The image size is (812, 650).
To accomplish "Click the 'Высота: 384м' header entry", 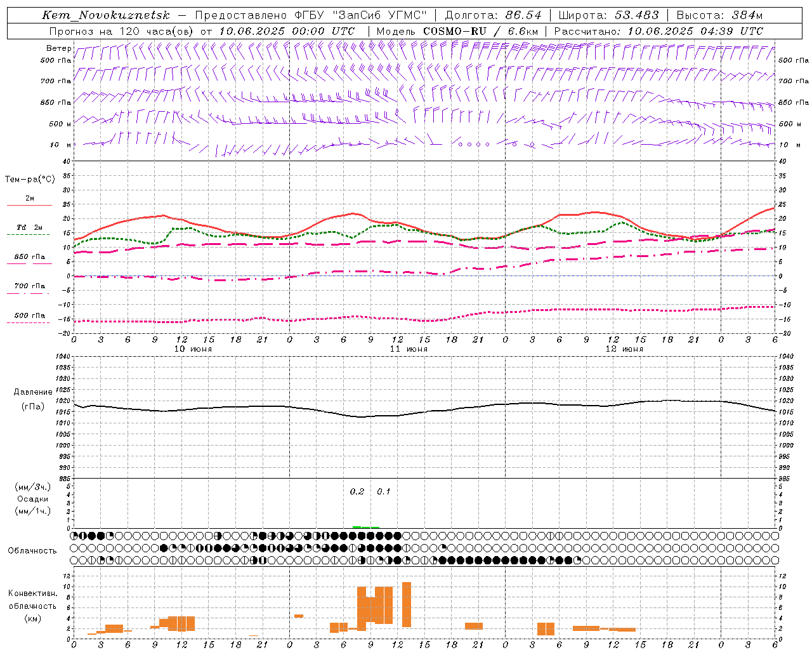I will click(x=719, y=15).
